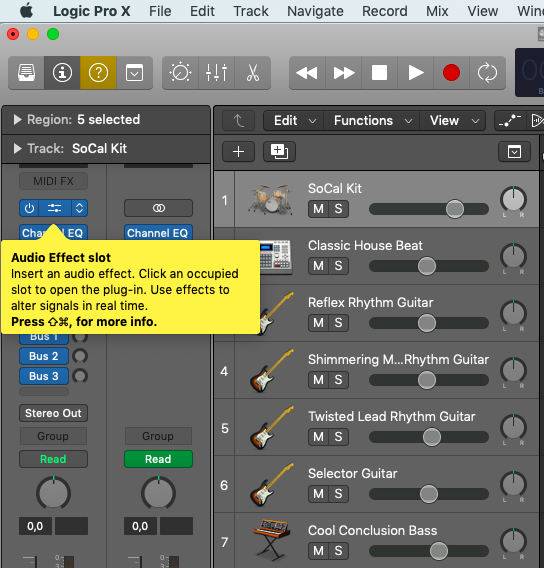Viewport: 544px width, 568px height.
Task: Stop playback with the Stop button
Action: (380, 73)
